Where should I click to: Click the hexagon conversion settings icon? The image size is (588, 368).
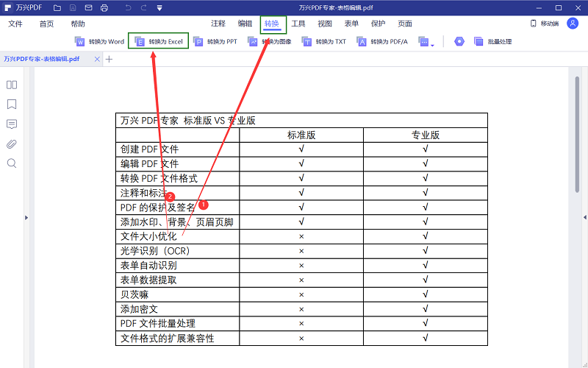pyautogui.click(x=459, y=41)
